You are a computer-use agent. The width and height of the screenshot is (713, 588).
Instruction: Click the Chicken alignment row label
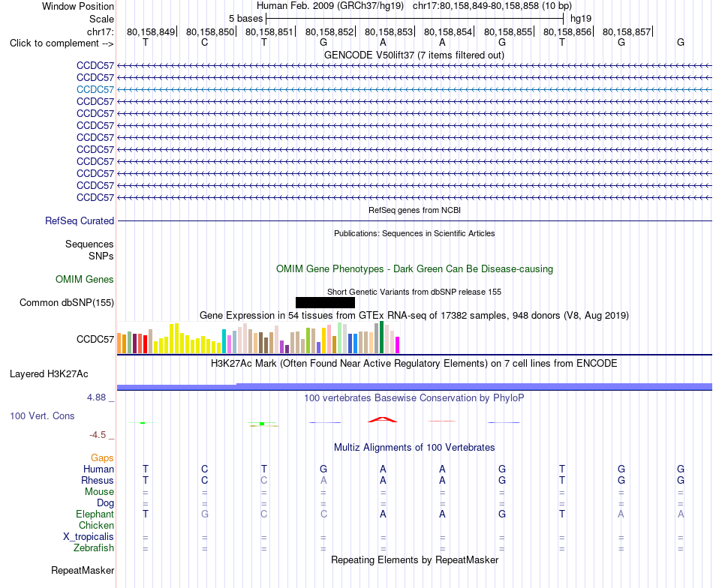pos(96,525)
